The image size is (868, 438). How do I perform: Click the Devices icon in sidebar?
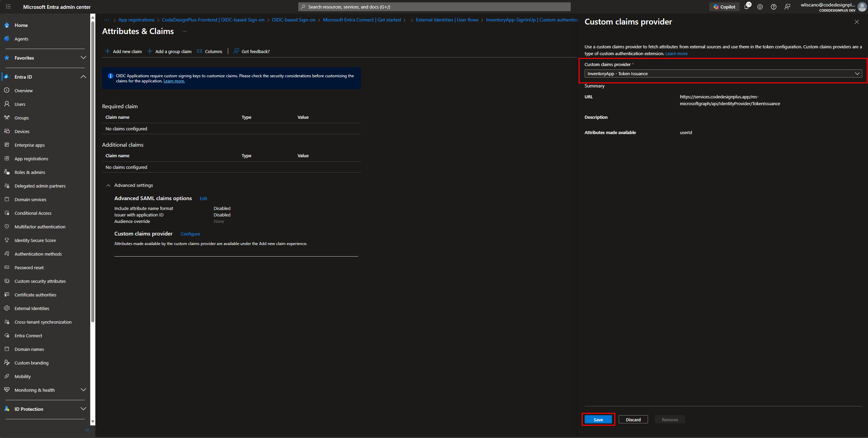click(7, 131)
